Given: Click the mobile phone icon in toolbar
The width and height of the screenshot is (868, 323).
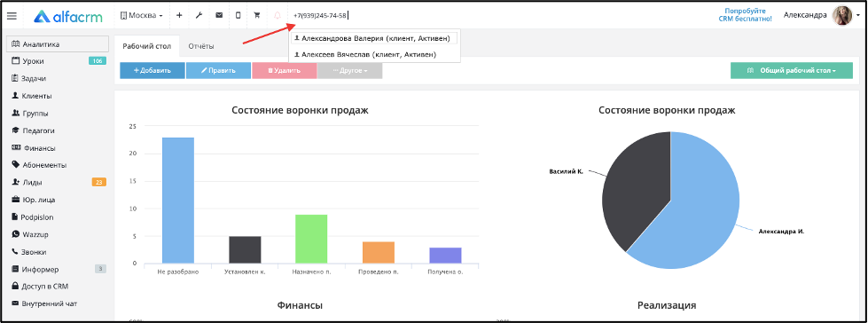Looking at the screenshot, I should tap(238, 15).
